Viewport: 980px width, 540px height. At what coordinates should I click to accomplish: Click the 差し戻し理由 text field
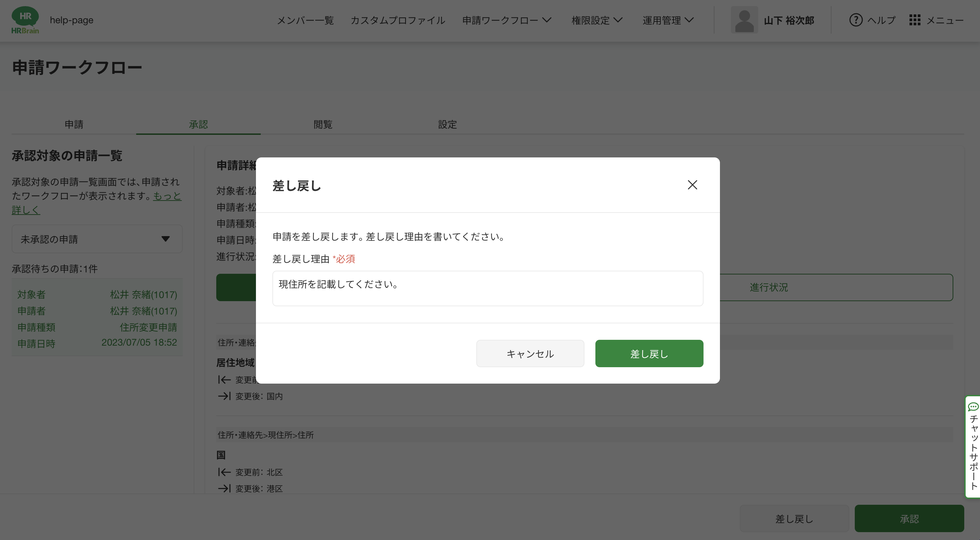pos(487,288)
